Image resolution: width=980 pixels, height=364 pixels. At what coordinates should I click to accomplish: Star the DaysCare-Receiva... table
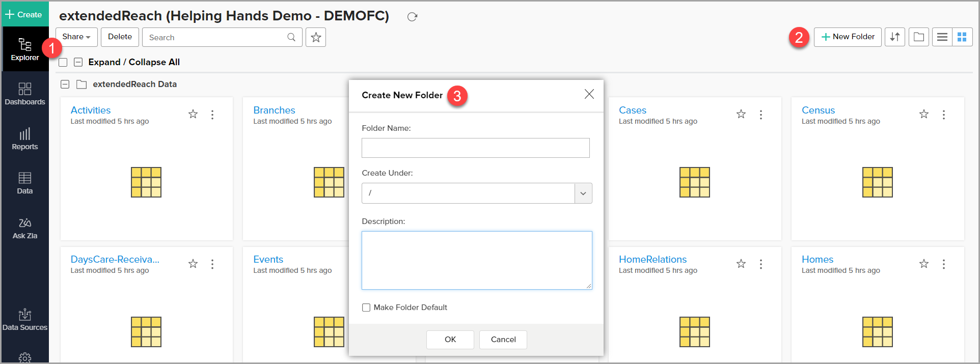pyautogui.click(x=193, y=264)
